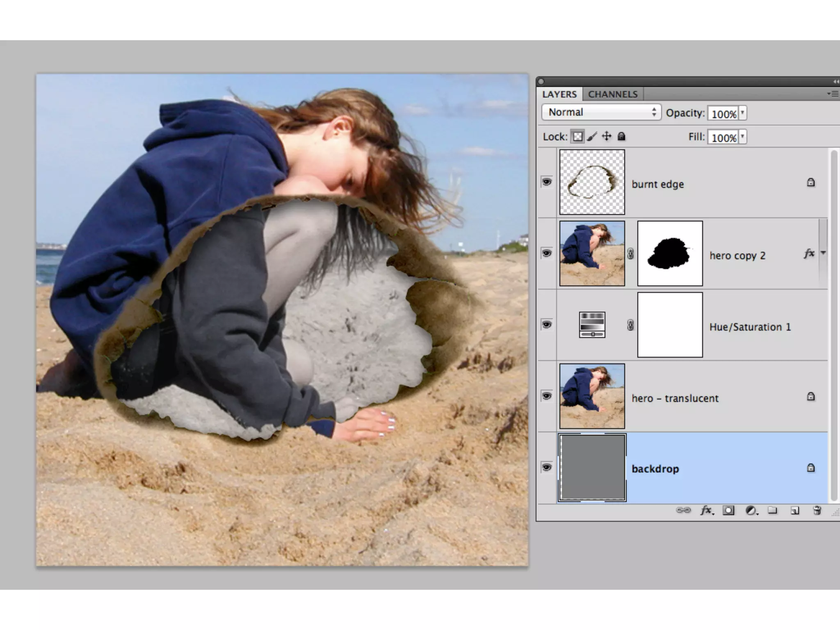The image size is (840, 630).
Task: Select the hero copy 2 layer mask thumbnail
Action: pyautogui.click(x=670, y=253)
